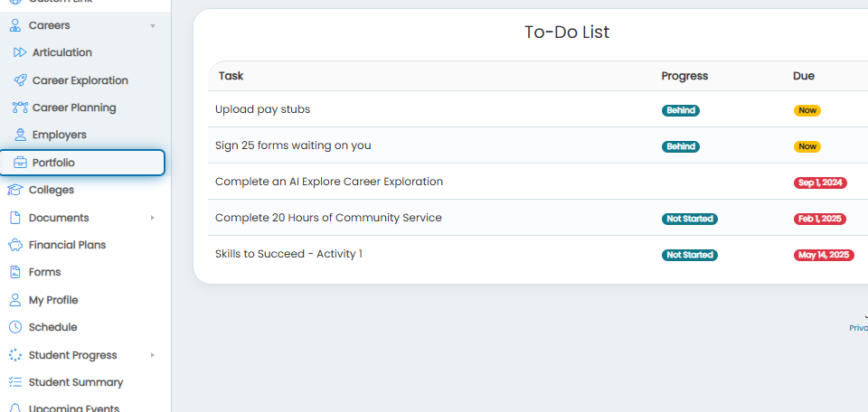Image resolution: width=868 pixels, height=412 pixels.
Task: Expand the Documents submenu arrow
Action: tap(153, 218)
